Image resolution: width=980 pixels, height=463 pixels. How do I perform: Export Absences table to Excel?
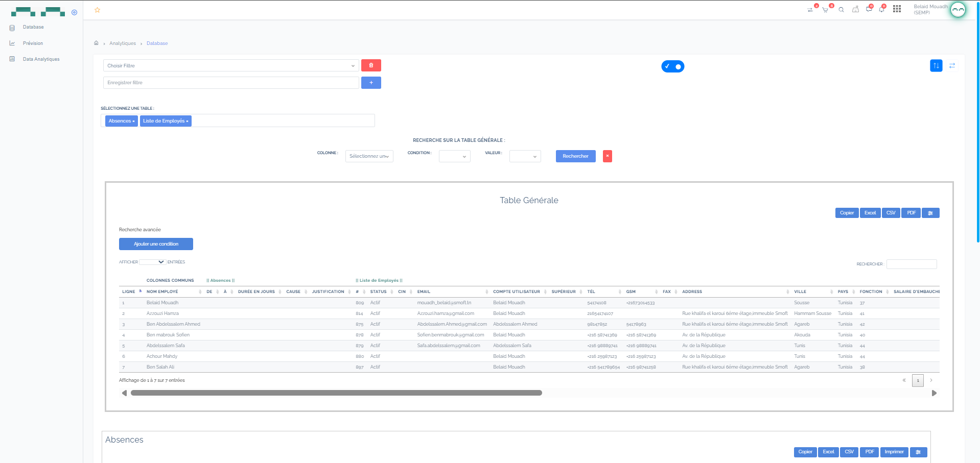point(828,452)
